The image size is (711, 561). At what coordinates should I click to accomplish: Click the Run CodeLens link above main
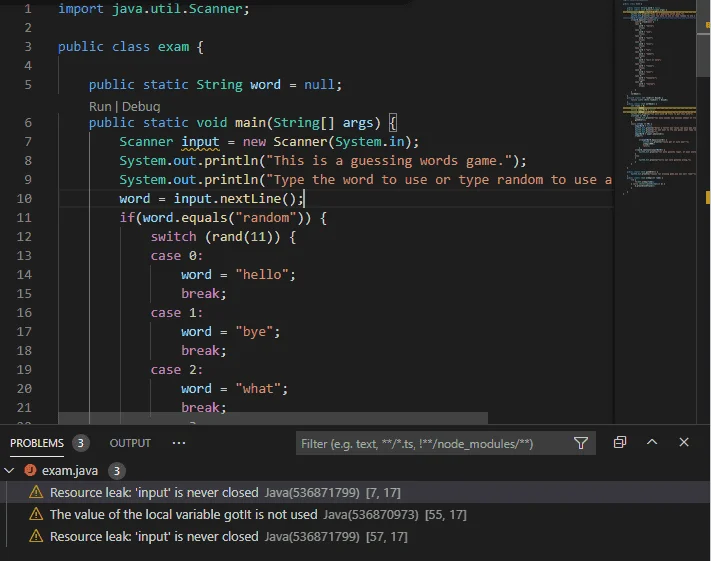tap(100, 107)
